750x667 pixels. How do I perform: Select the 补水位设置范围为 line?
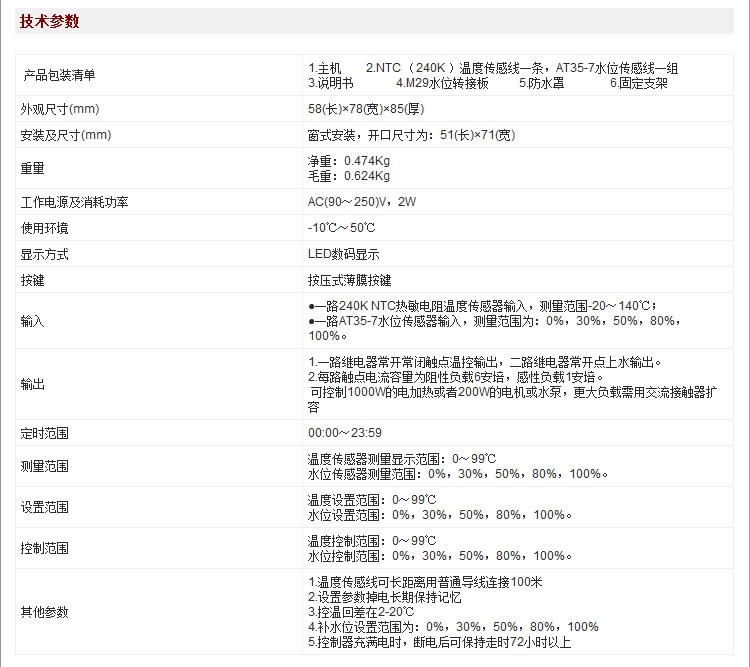(453, 627)
